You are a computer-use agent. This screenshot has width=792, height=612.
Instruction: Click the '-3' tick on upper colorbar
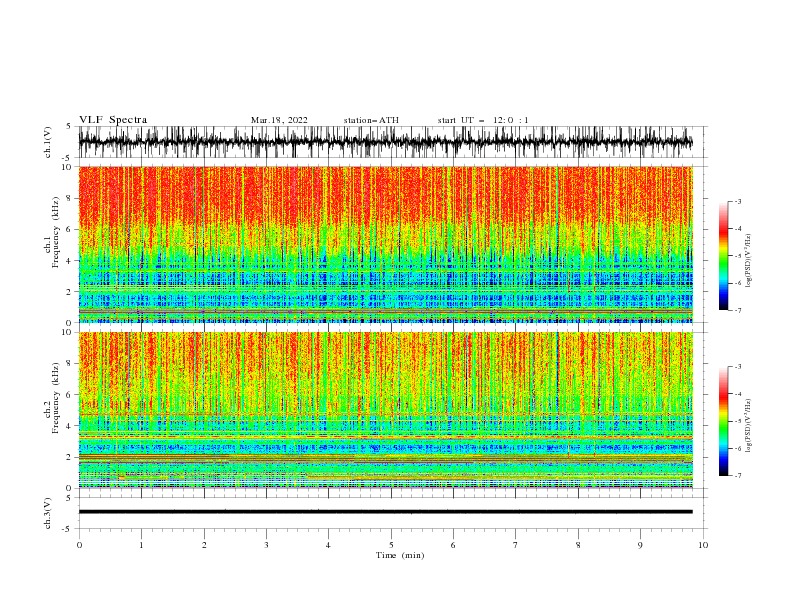[x=737, y=201]
